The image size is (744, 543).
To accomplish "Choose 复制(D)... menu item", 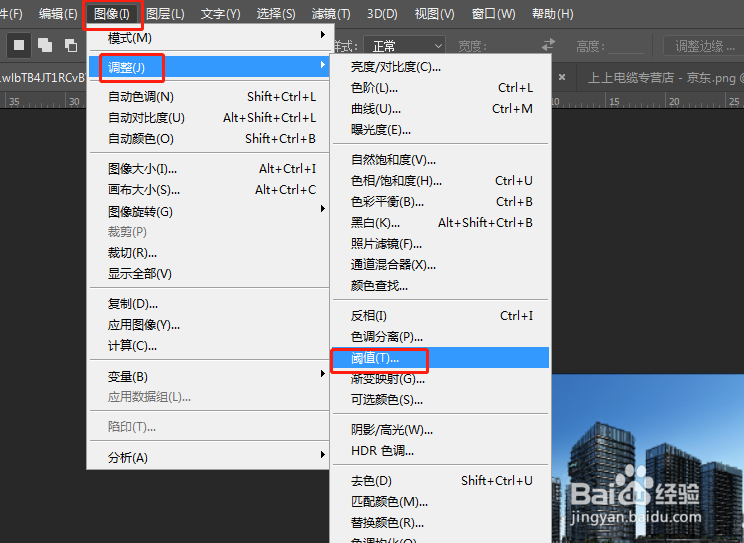I will [208, 304].
